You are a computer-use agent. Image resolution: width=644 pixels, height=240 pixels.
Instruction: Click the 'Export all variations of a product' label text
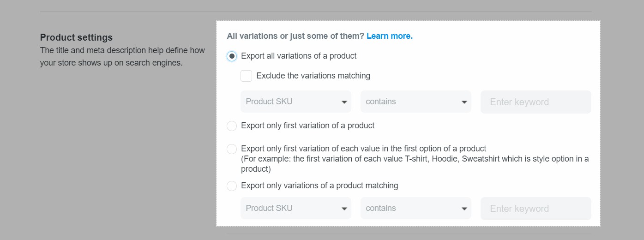point(299,56)
